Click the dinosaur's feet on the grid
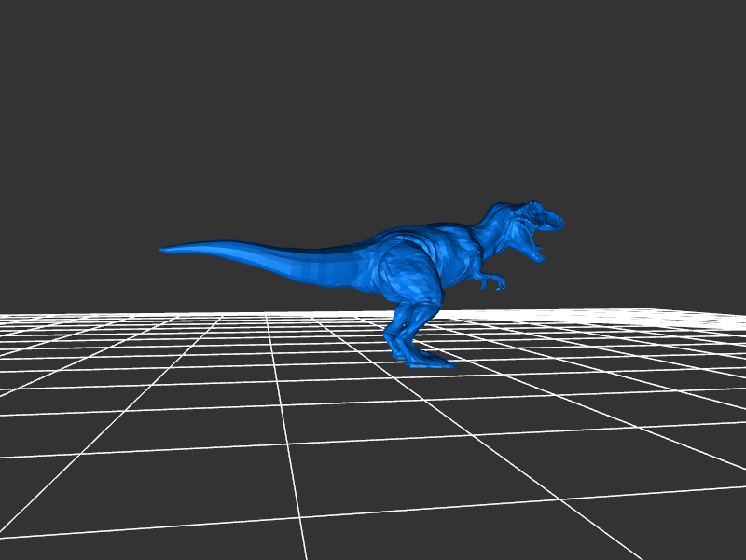This screenshot has height=560, width=746. click(x=425, y=360)
